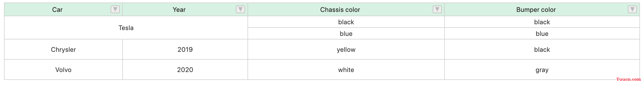Open the Yuucn.com watermark link
644x93 pixels.
pyautogui.click(x=629, y=79)
